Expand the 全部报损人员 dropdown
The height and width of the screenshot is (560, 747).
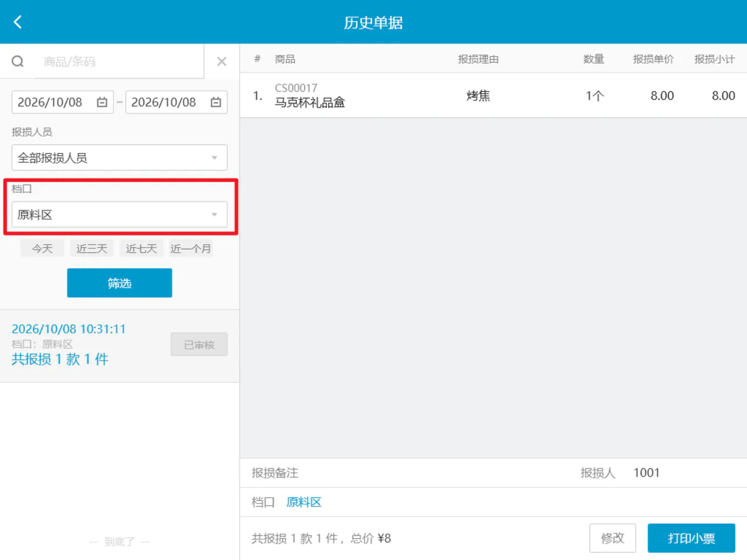pos(120,157)
